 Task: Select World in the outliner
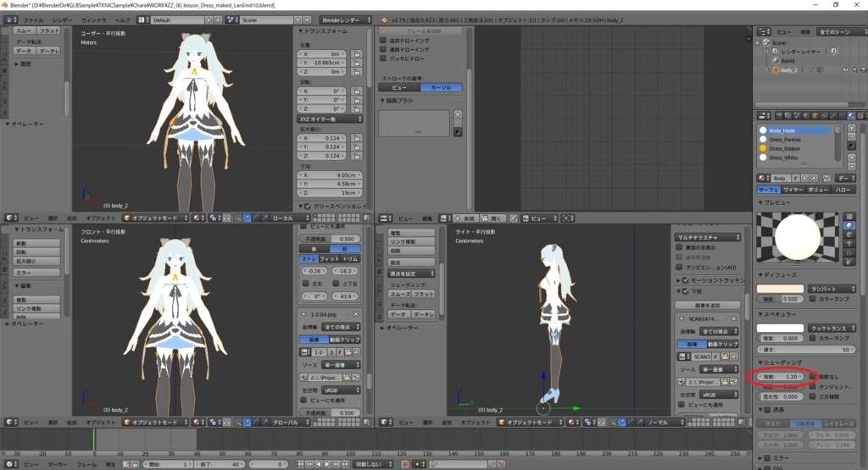point(787,61)
